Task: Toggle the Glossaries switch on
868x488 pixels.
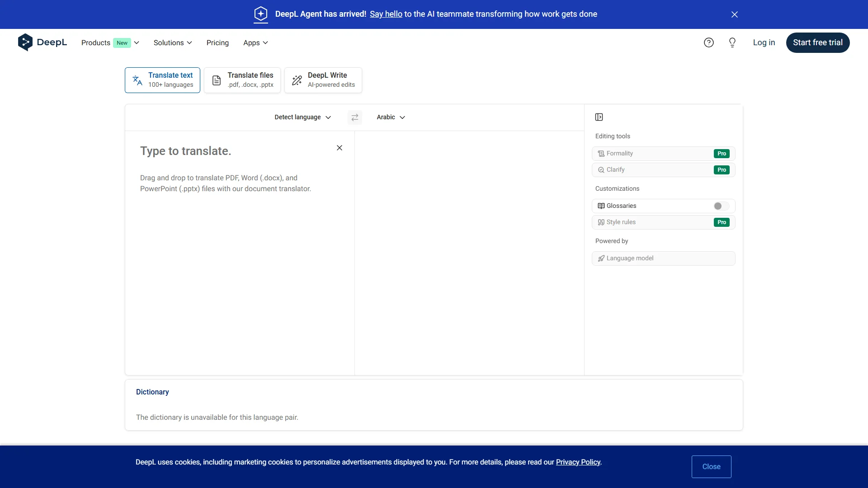Action: pyautogui.click(x=721, y=206)
